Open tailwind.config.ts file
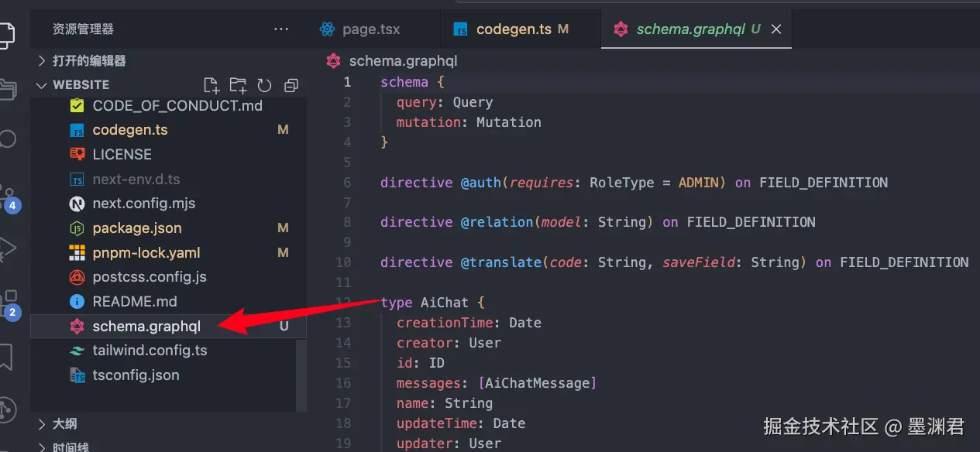 click(150, 351)
